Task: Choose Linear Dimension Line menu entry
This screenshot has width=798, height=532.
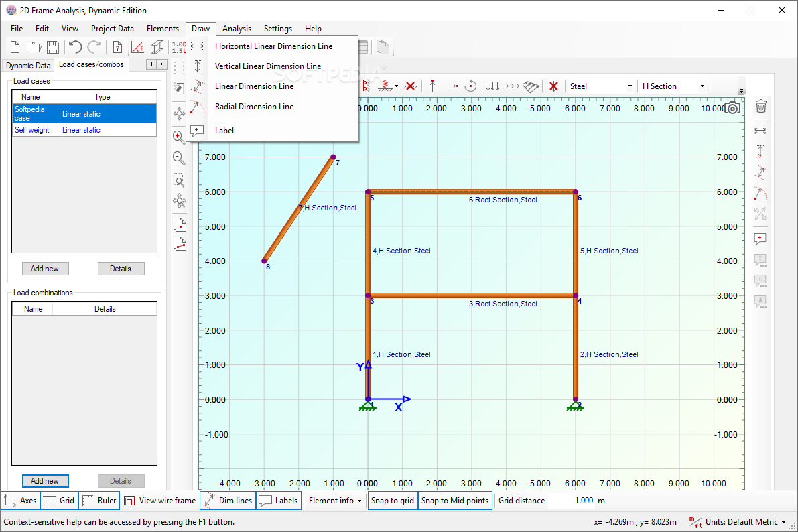Action: click(274, 86)
